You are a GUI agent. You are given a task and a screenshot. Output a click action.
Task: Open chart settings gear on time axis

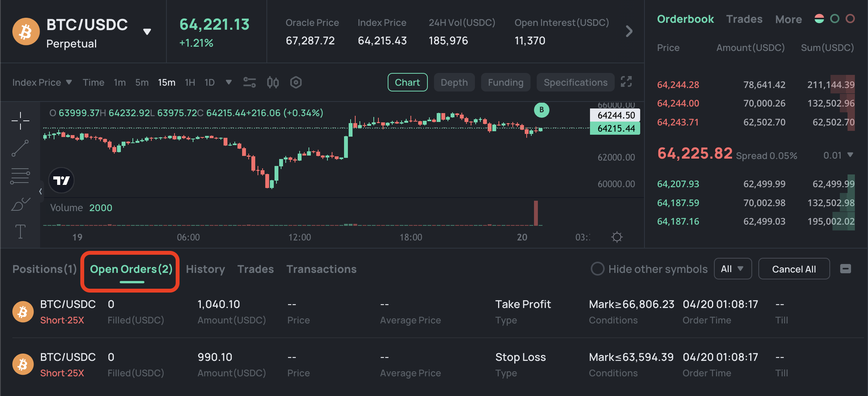pyautogui.click(x=617, y=237)
